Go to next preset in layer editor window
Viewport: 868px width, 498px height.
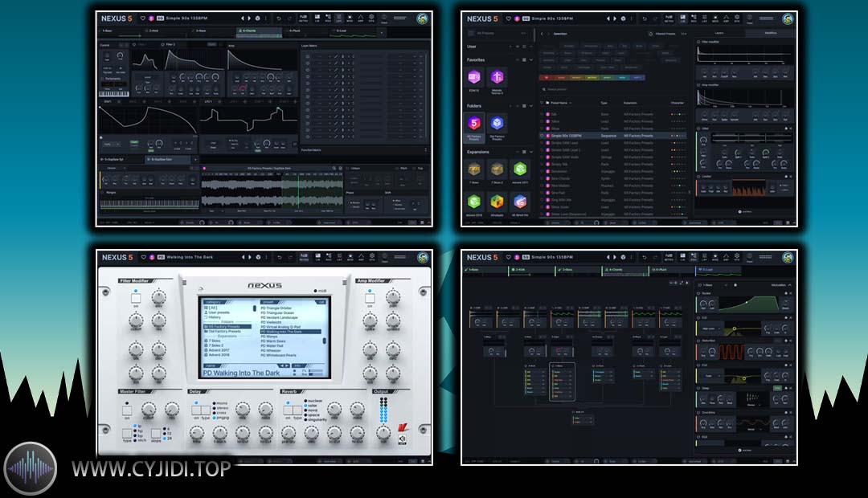point(249,18)
